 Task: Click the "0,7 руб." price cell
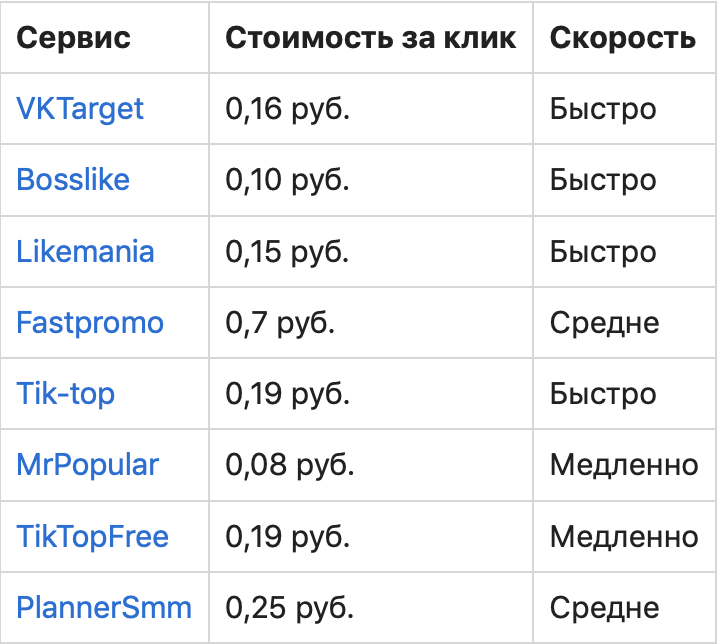pos(280,323)
